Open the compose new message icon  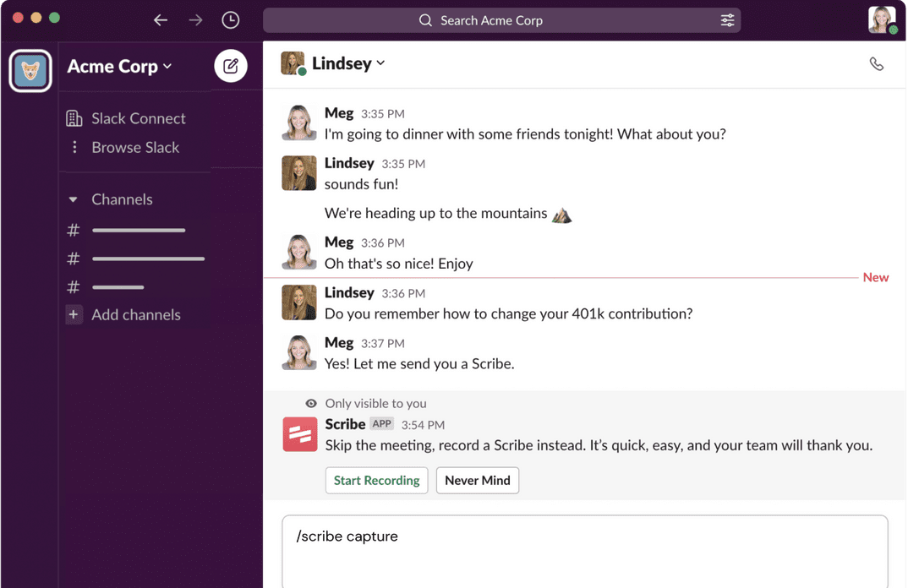pyautogui.click(x=230, y=66)
